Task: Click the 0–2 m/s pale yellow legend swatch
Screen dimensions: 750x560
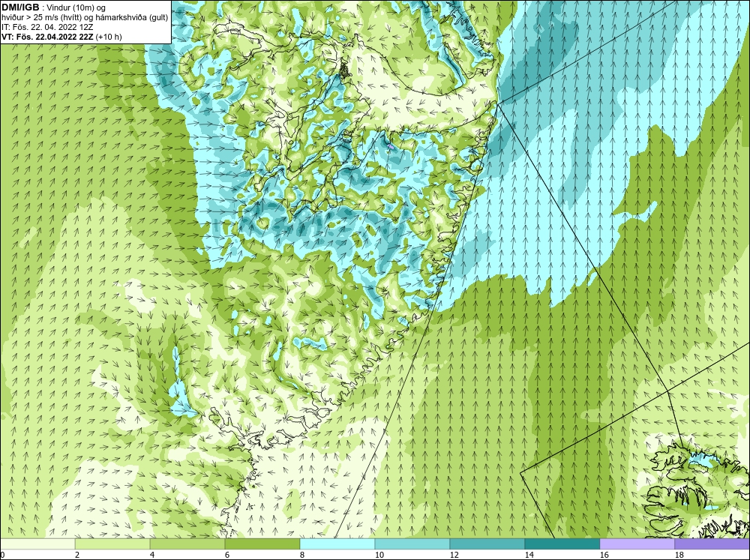Action: pos(37,544)
